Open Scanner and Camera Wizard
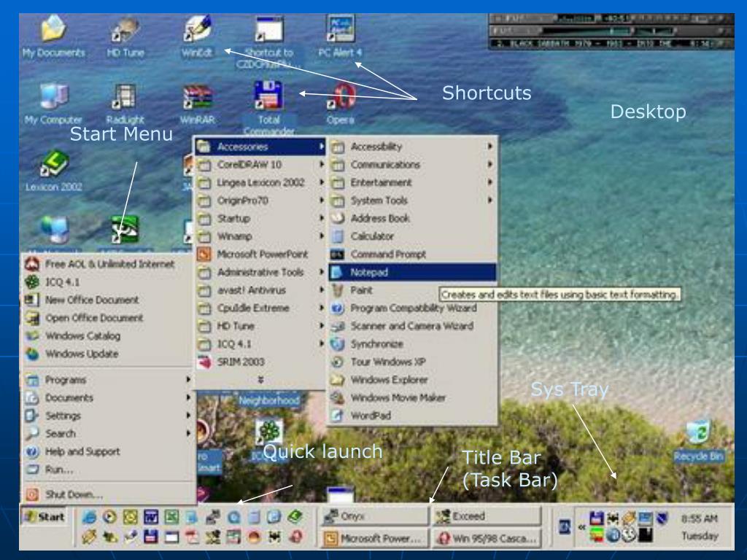 tap(412, 326)
